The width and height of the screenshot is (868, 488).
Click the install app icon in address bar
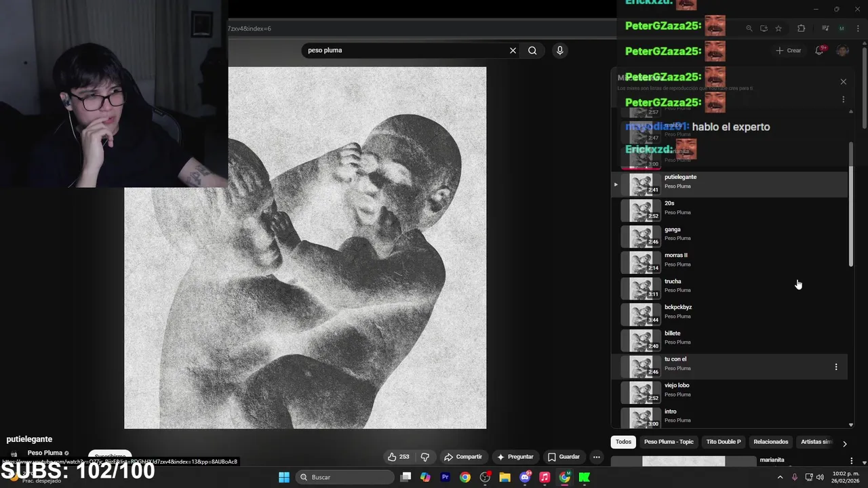coord(764,28)
